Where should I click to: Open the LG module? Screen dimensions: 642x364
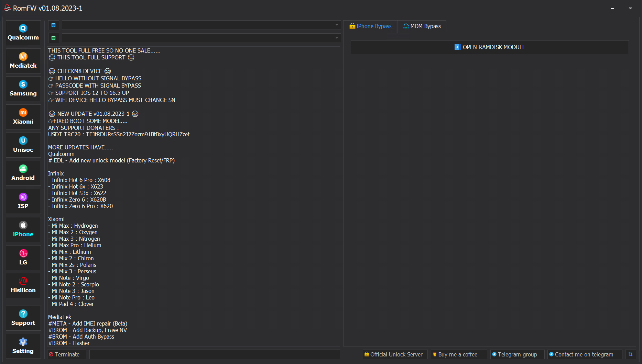[x=23, y=258]
